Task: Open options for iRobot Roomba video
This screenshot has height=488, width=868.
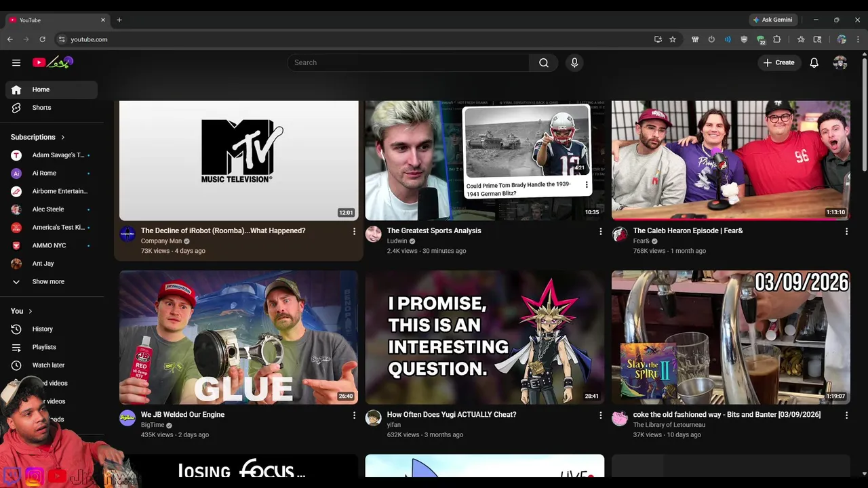Action: [x=354, y=232]
